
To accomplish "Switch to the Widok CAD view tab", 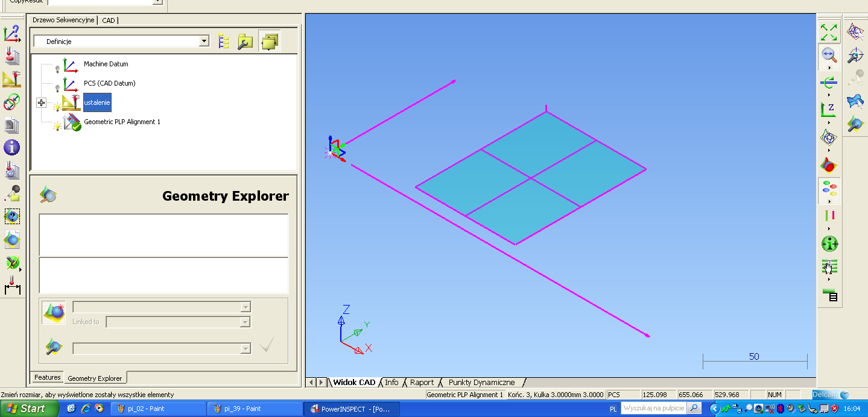I will click(x=354, y=382).
